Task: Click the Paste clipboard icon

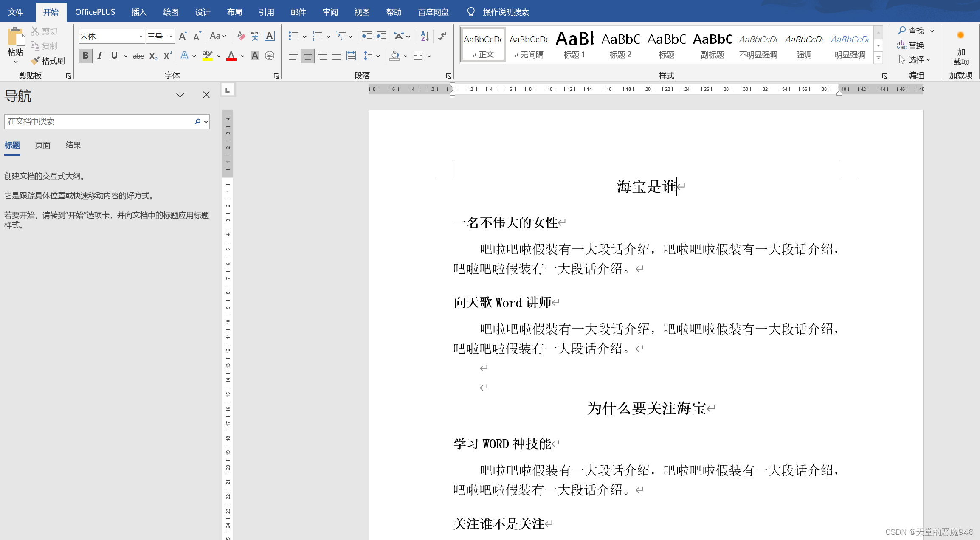Action: [x=16, y=37]
